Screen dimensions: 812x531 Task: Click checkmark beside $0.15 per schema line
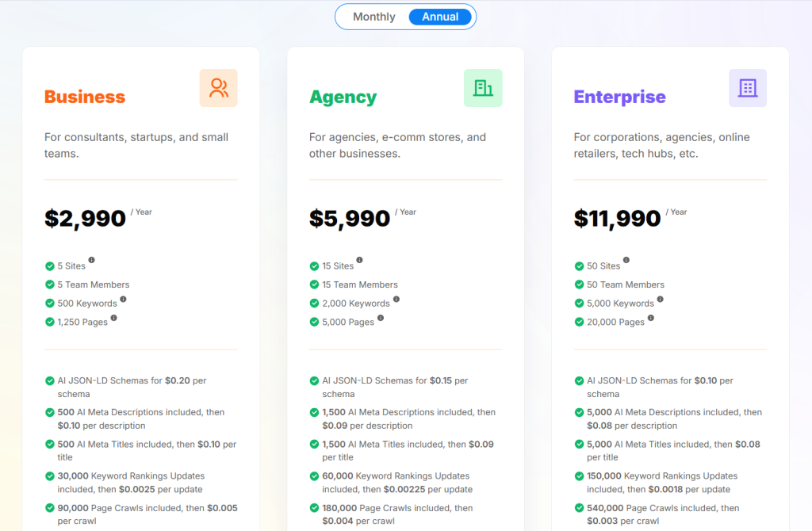coord(314,381)
